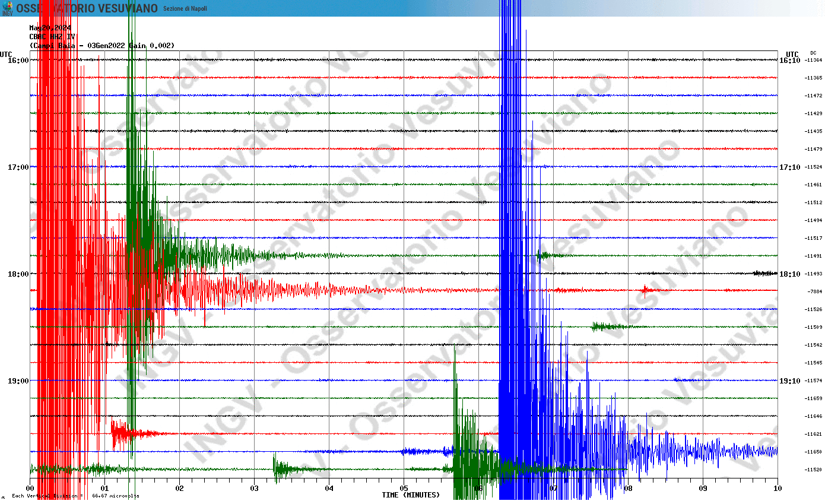Click the UTC label above 16:00

[6, 54]
